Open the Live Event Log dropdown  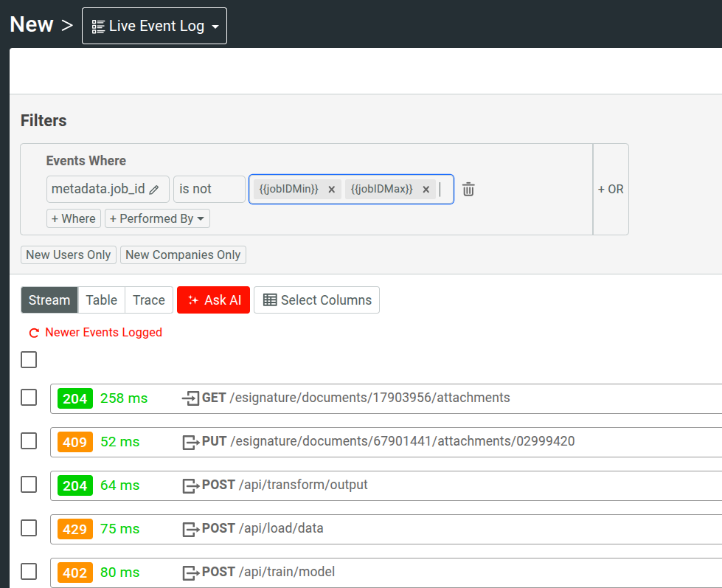point(215,25)
